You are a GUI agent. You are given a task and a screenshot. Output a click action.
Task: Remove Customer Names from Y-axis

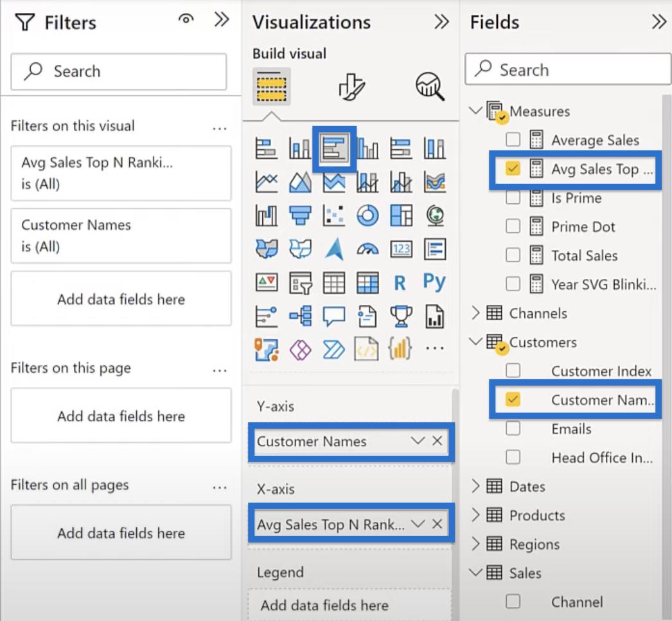[x=437, y=441]
